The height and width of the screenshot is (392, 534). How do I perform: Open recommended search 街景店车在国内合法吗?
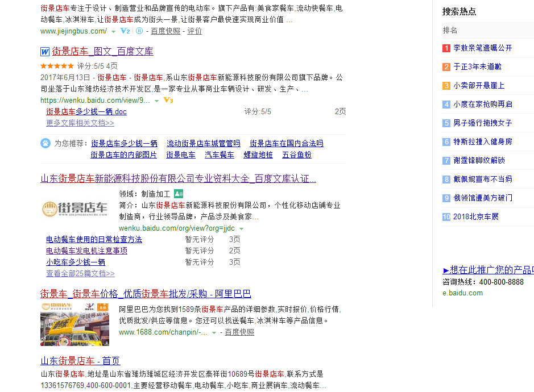(x=287, y=143)
